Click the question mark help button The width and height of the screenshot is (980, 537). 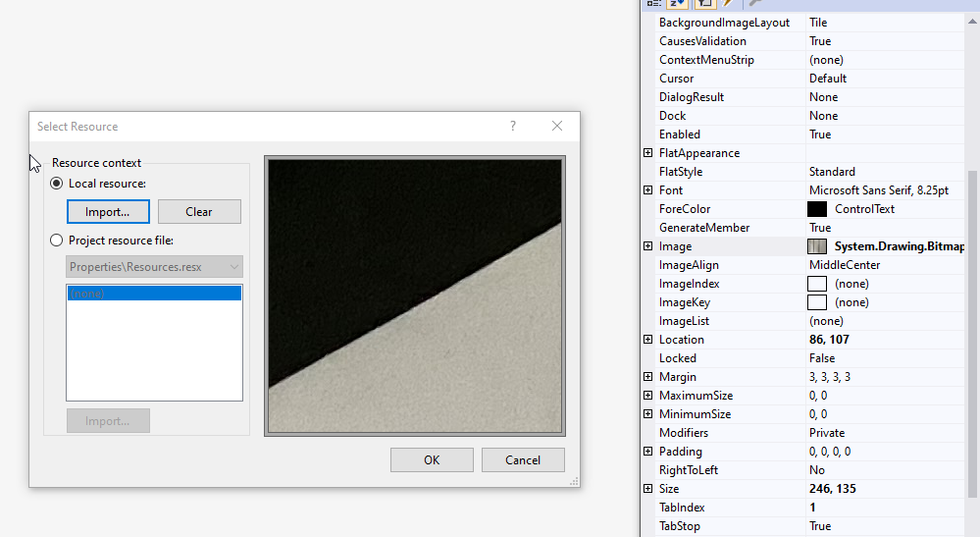click(x=512, y=126)
